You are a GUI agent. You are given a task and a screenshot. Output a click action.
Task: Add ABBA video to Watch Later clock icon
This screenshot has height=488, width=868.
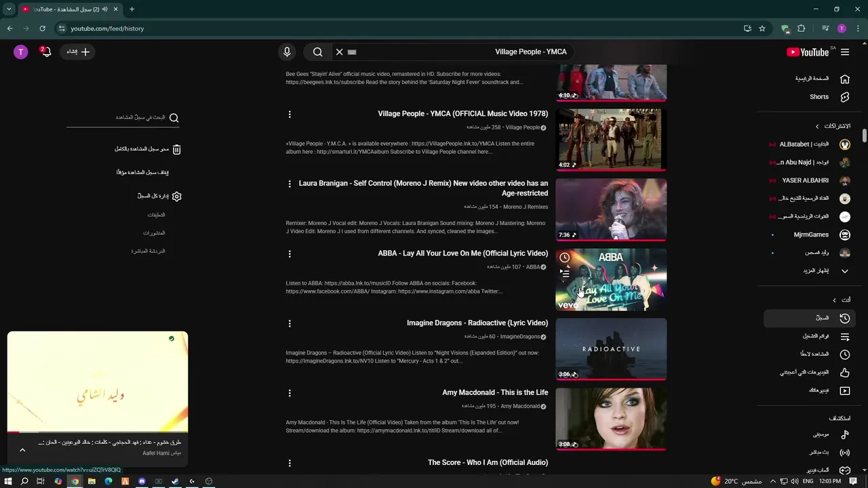(x=565, y=258)
